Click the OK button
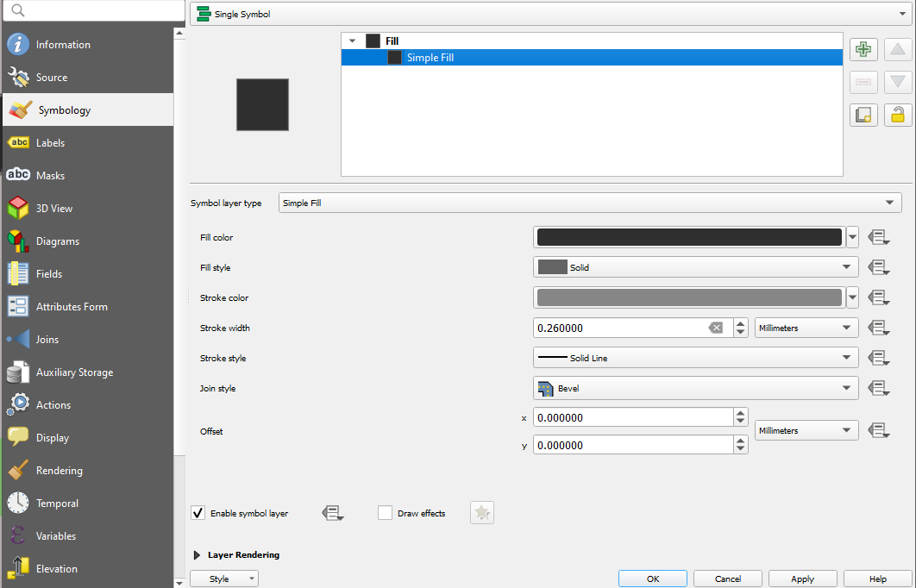The width and height of the screenshot is (916, 588). click(653, 579)
